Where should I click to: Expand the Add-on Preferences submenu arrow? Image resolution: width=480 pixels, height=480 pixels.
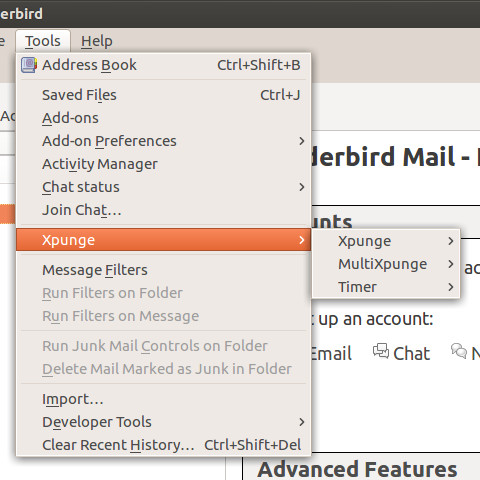(x=302, y=141)
